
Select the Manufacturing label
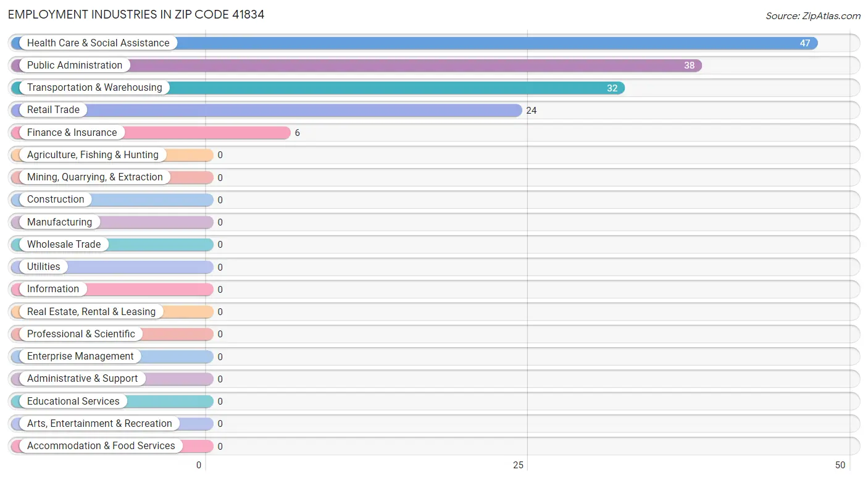[59, 222]
